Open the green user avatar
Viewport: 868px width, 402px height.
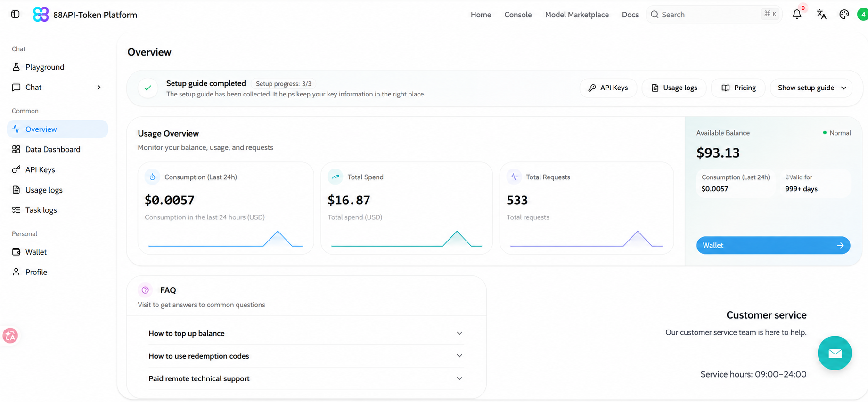coord(863,15)
